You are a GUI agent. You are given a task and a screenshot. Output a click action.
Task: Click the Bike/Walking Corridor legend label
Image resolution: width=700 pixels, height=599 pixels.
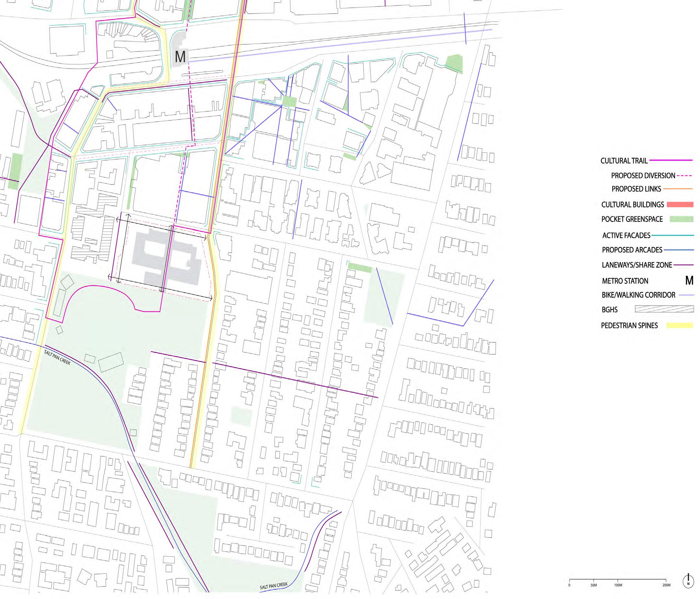point(638,295)
